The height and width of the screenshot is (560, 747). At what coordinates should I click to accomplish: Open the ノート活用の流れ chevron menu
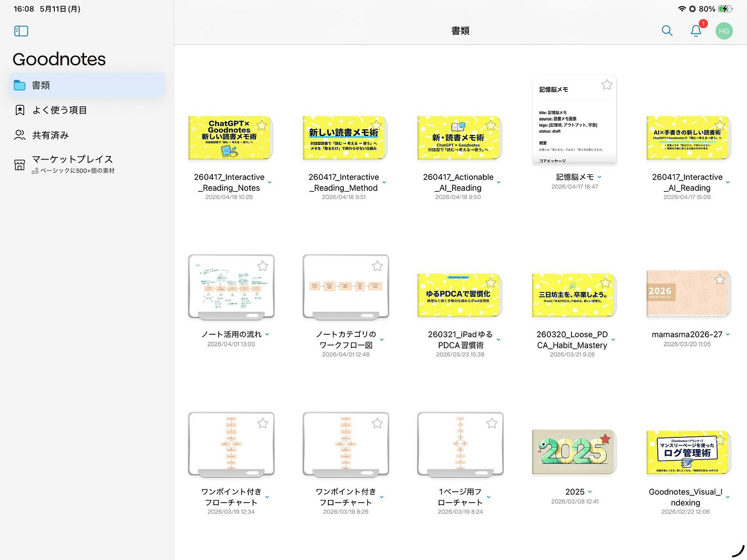(267, 334)
